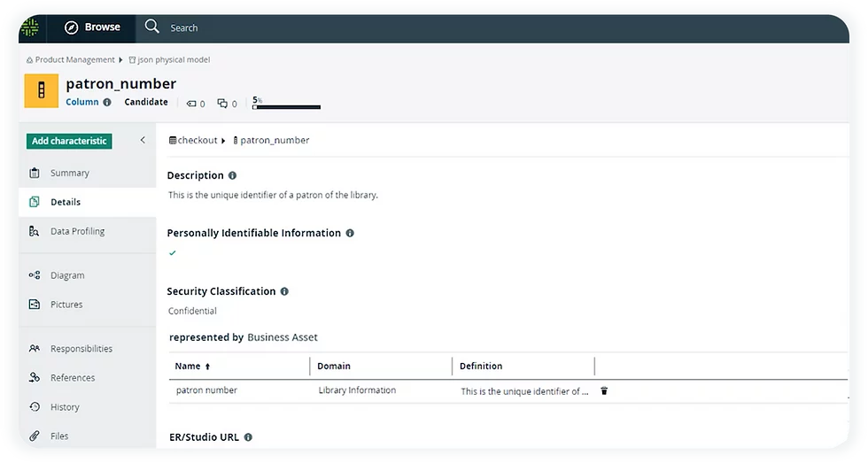Click the Responsibilities people icon
Image resolution: width=868 pixels, height=463 pixels.
tap(35, 349)
